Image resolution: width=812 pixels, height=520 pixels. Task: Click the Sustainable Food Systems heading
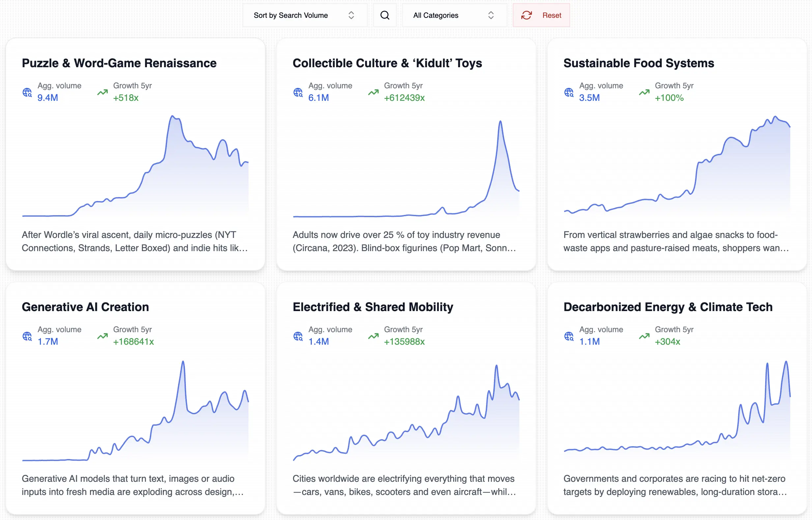tap(638, 63)
